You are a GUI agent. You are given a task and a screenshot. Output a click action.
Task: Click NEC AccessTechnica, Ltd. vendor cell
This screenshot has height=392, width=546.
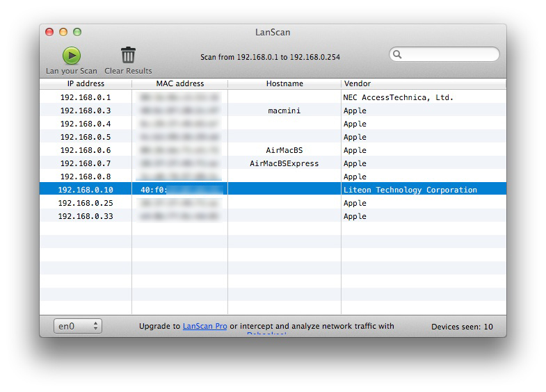click(x=398, y=97)
